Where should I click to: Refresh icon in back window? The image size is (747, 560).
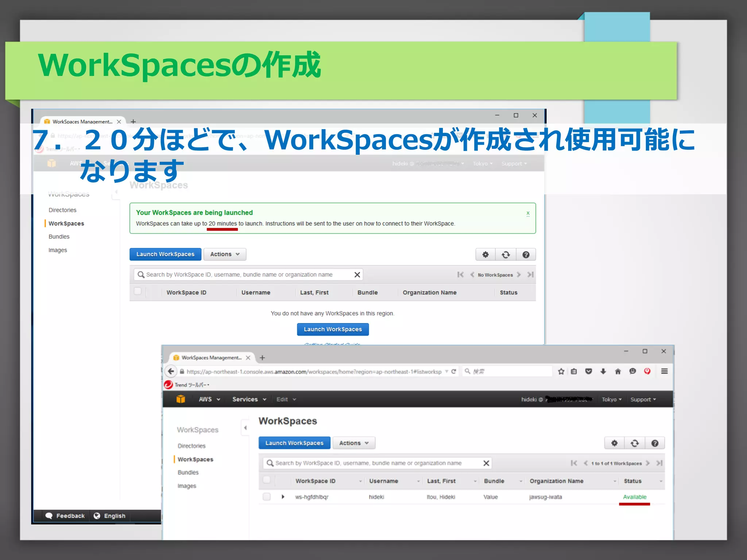pyautogui.click(x=506, y=254)
